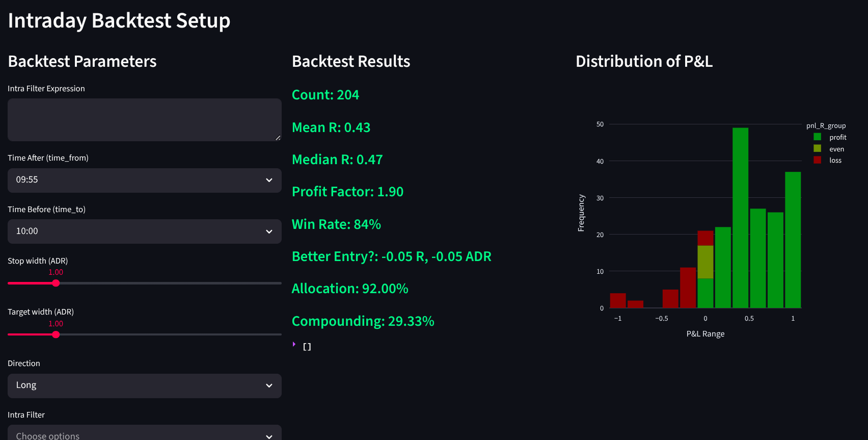The image size is (868, 440).
Task: Click the Target width ADR slider handle
Action: [x=56, y=334]
